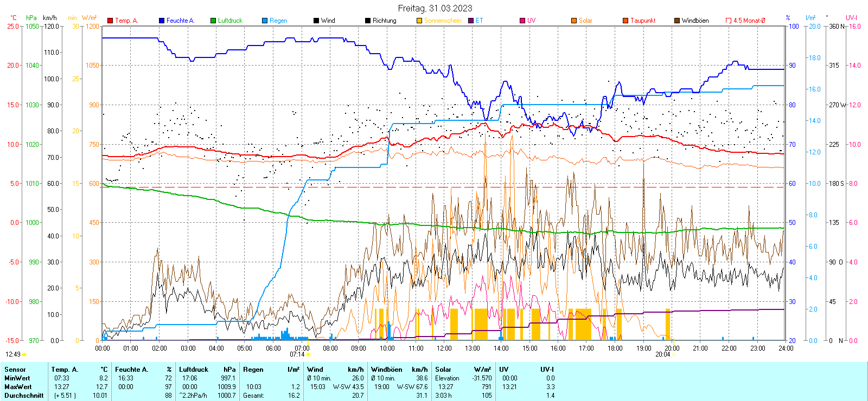Screen dimensions: 868x401
Task: Toggle the 4.5 Monat-Ø legend box
Action: tap(729, 21)
